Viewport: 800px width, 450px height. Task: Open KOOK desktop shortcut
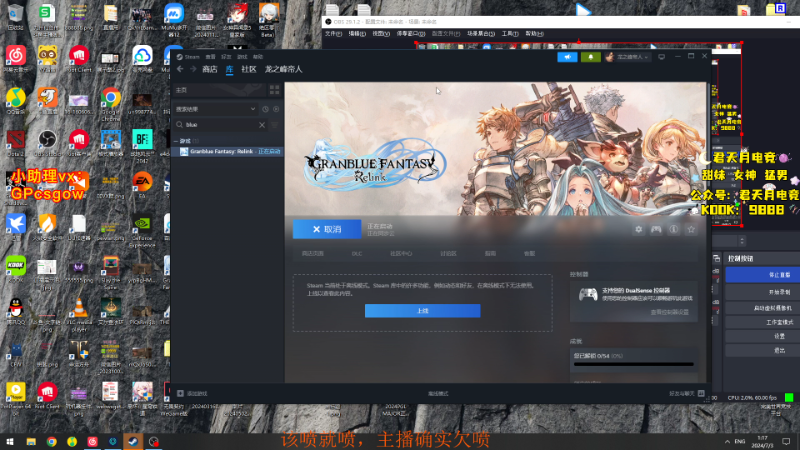pos(16,269)
